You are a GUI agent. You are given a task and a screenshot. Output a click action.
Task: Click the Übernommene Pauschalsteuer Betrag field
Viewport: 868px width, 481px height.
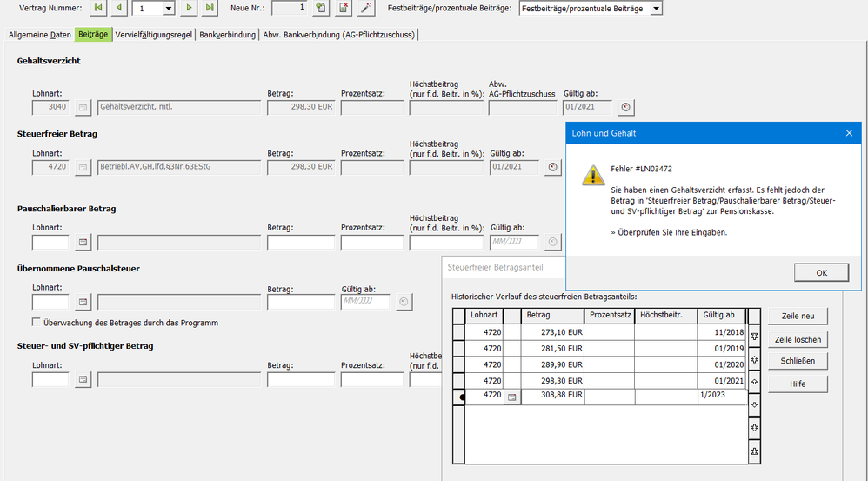tap(301, 302)
